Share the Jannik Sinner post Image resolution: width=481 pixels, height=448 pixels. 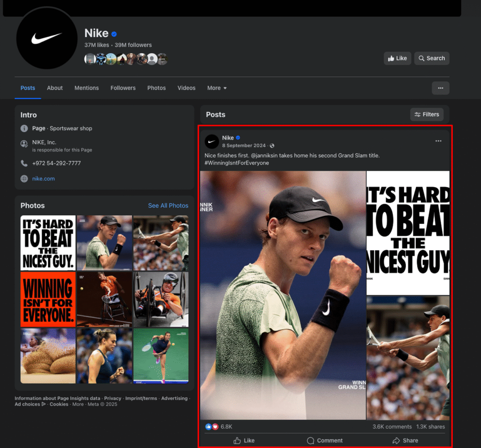click(x=405, y=440)
